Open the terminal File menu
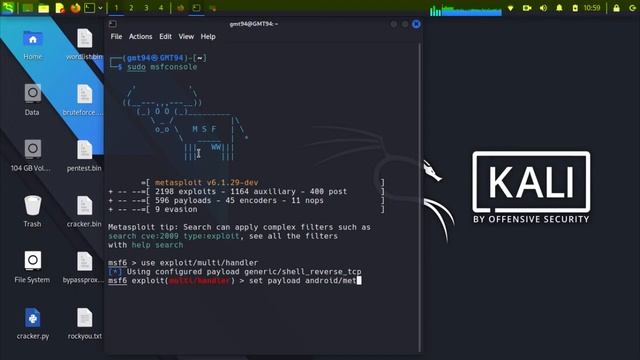 click(116, 36)
